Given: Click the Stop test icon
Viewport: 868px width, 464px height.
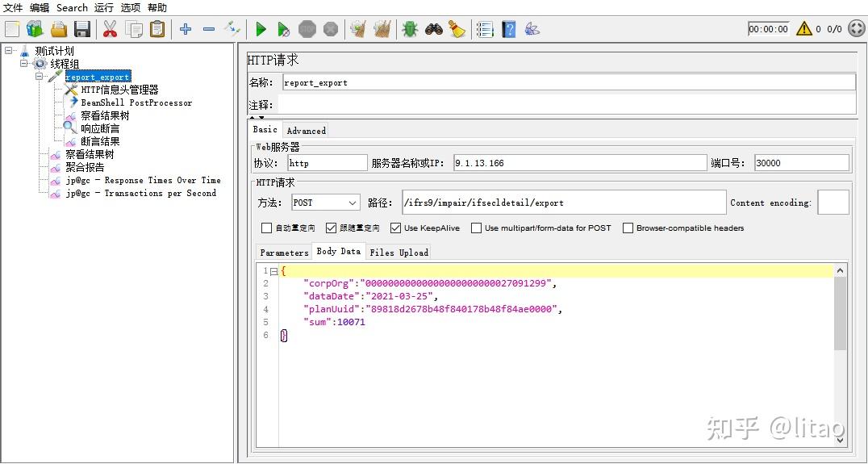Looking at the screenshot, I should pos(307,29).
